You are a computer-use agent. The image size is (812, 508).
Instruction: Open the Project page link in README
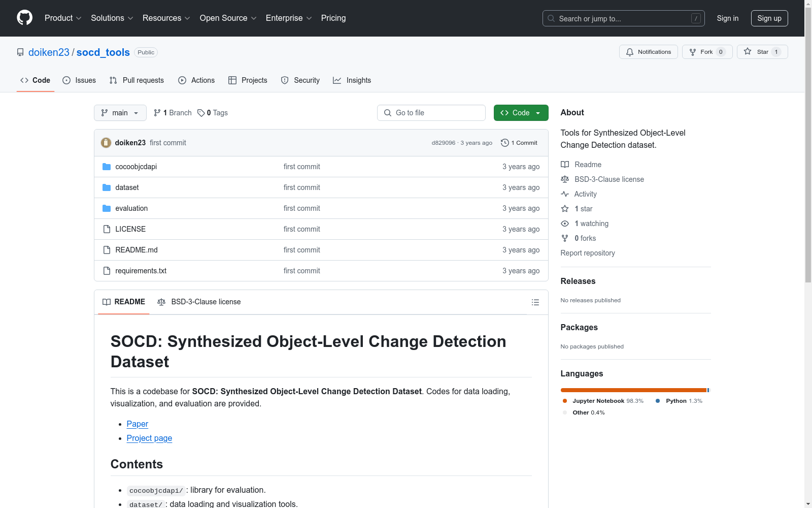149,438
